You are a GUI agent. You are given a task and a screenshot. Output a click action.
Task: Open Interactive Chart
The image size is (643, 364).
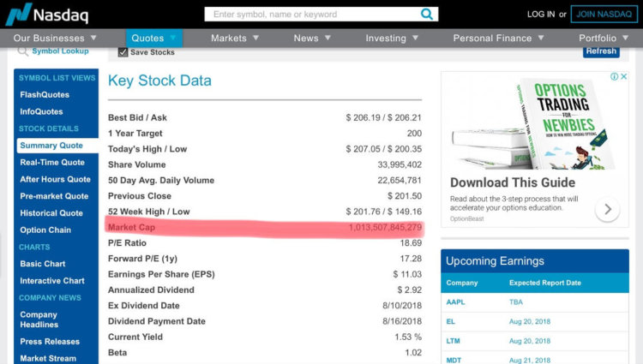(x=52, y=281)
